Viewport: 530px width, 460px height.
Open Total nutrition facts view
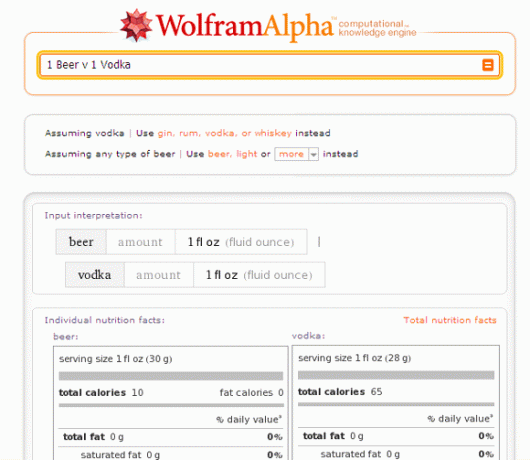[450, 320]
